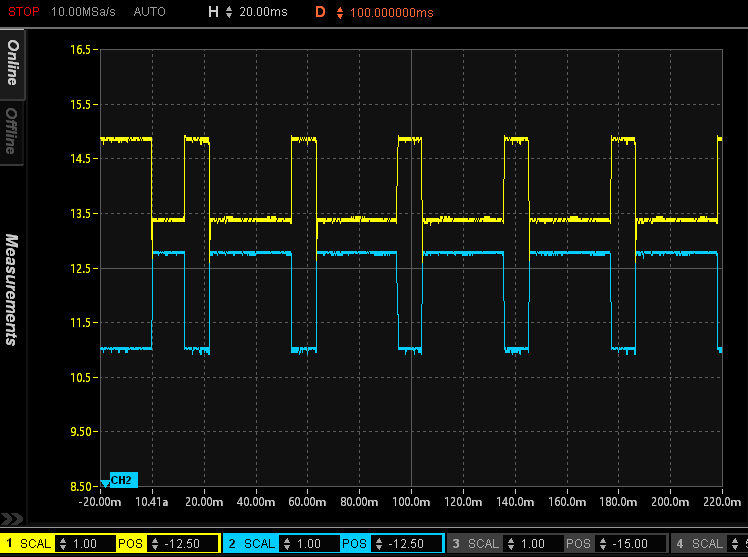
Task: Change channel 2 POS stepper arrows
Action: [x=376, y=543]
